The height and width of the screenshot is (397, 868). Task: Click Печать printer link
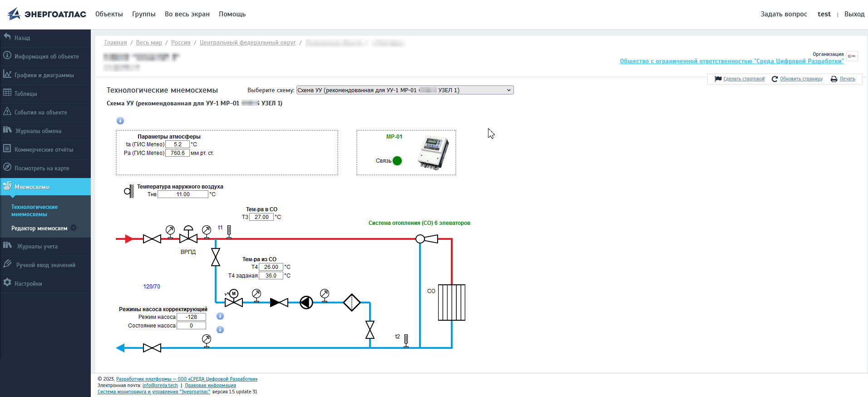coord(843,79)
